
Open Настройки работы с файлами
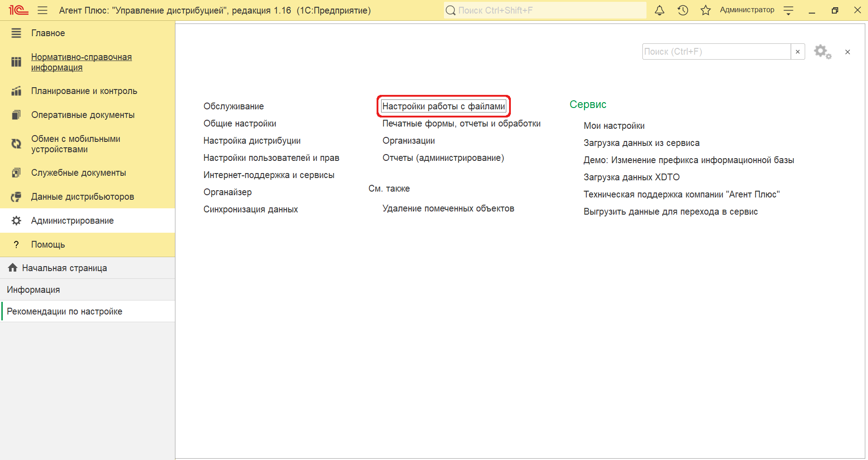pos(443,106)
